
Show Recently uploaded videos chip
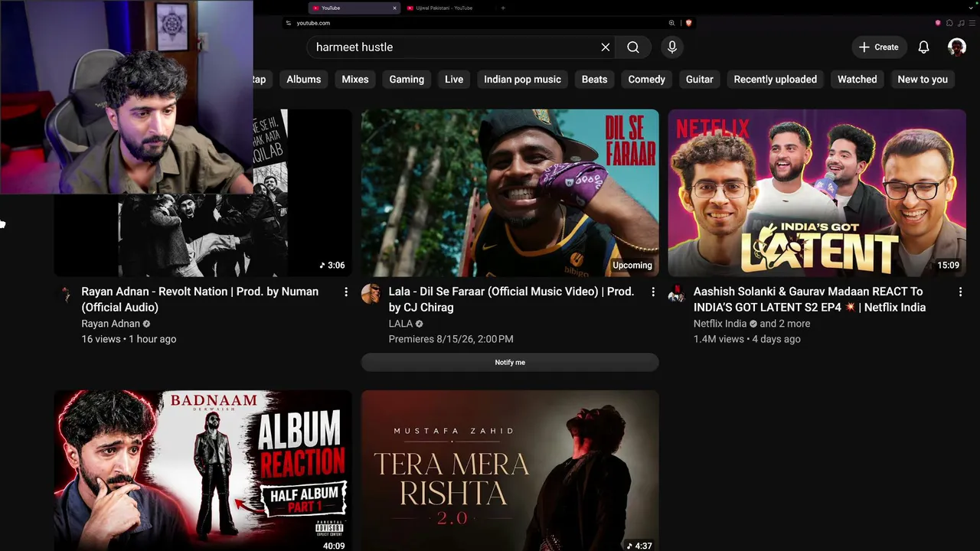click(776, 80)
